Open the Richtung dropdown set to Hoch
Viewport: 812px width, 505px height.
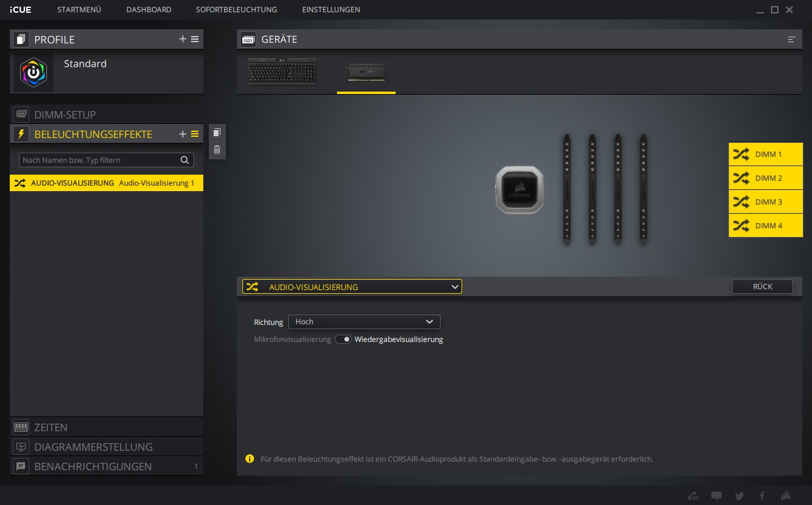point(364,322)
